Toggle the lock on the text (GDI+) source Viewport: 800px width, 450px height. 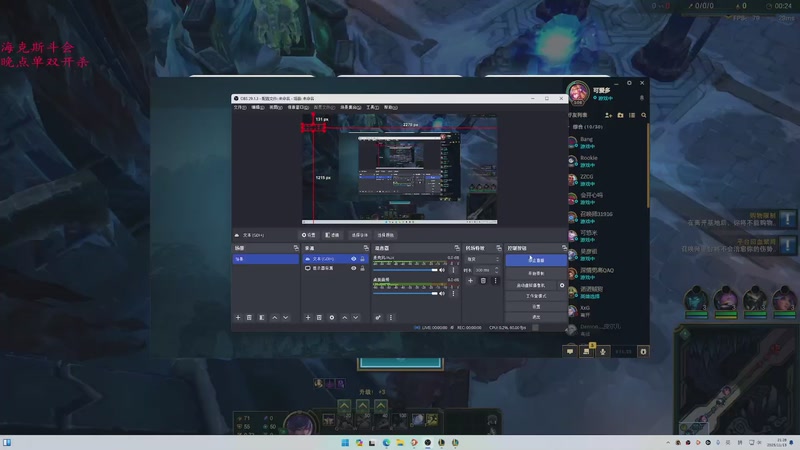click(x=363, y=259)
